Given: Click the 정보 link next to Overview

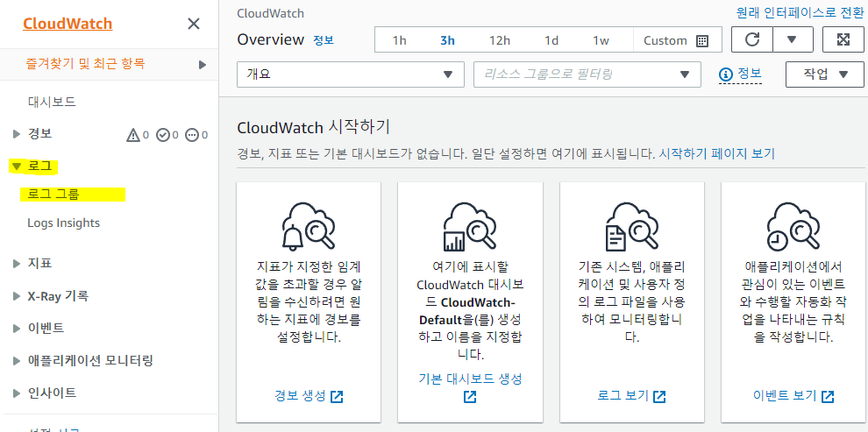Looking at the screenshot, I should (324, 40).
